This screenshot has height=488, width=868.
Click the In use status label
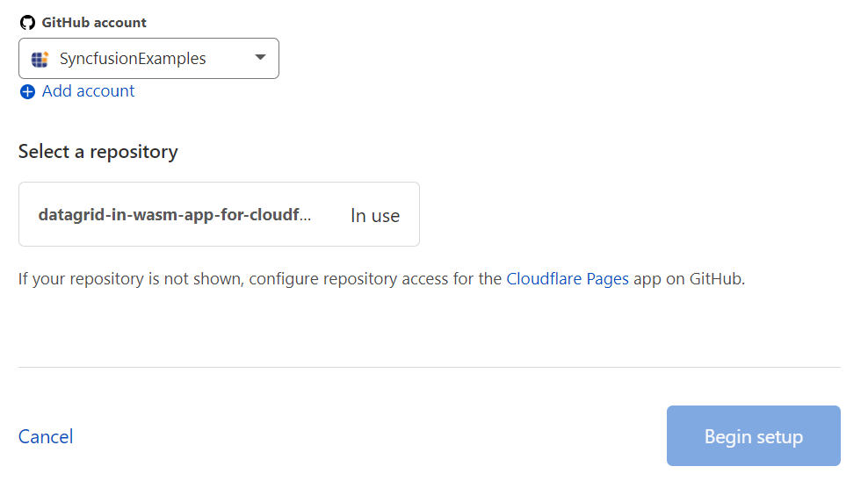click(x=374, y=216)
